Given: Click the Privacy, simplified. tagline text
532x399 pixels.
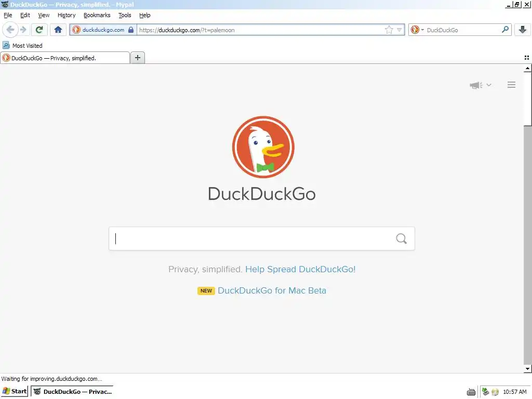Looking at the screenshot, I should pos(205,269).
